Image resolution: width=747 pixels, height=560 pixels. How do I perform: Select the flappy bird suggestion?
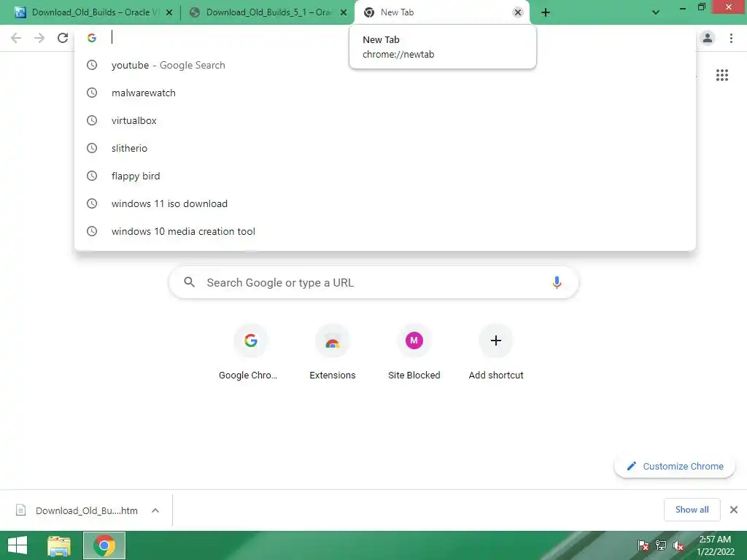385,176
